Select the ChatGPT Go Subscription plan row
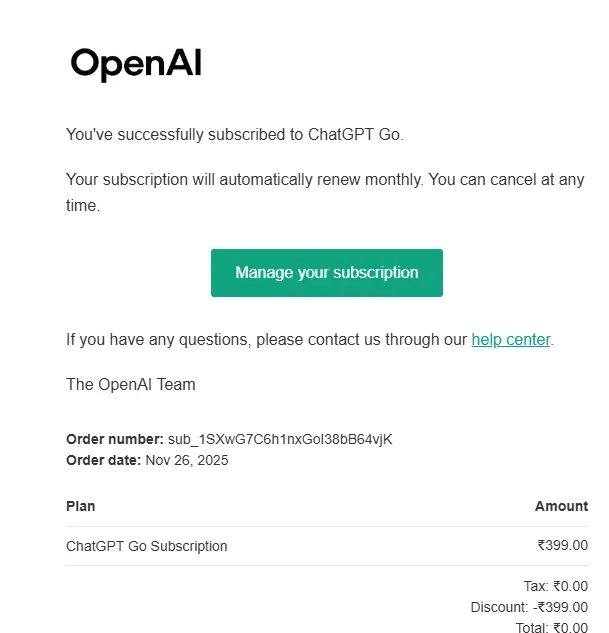The image size is (609, 633). pos(326,546)
